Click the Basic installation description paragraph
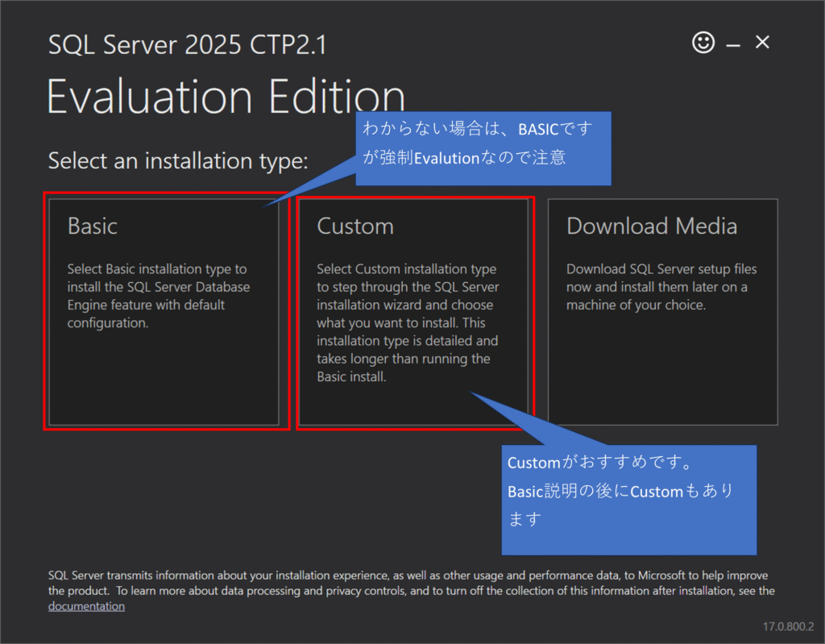The image size is (825, 644). click(x=159, y=296)
